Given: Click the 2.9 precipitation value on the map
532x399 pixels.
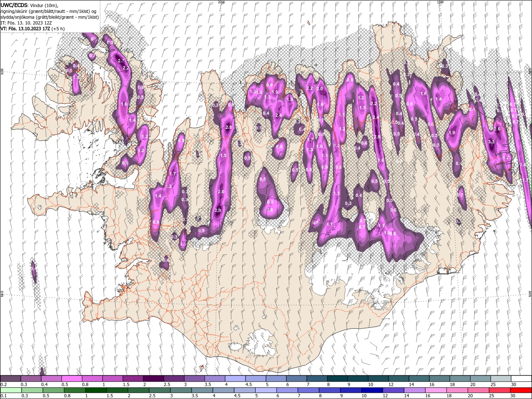Looking at the screenshot, I should (x=218, y=210).
